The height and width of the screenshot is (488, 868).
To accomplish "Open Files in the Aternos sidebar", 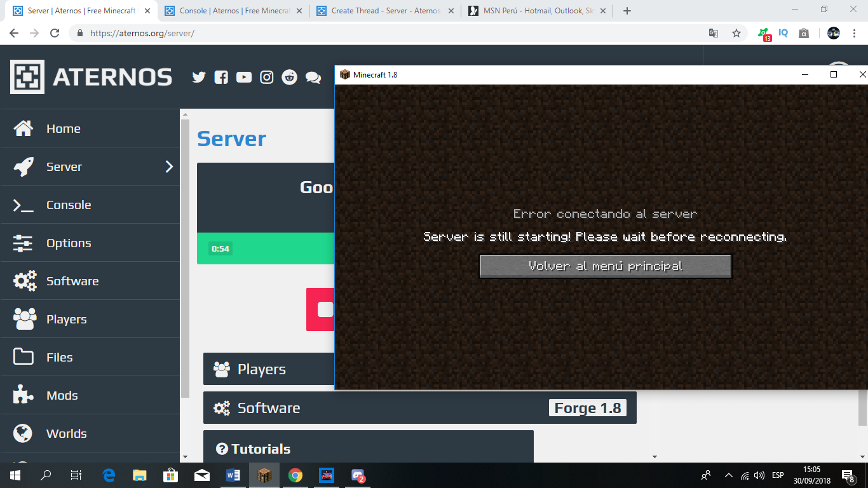I will (90, 357).
